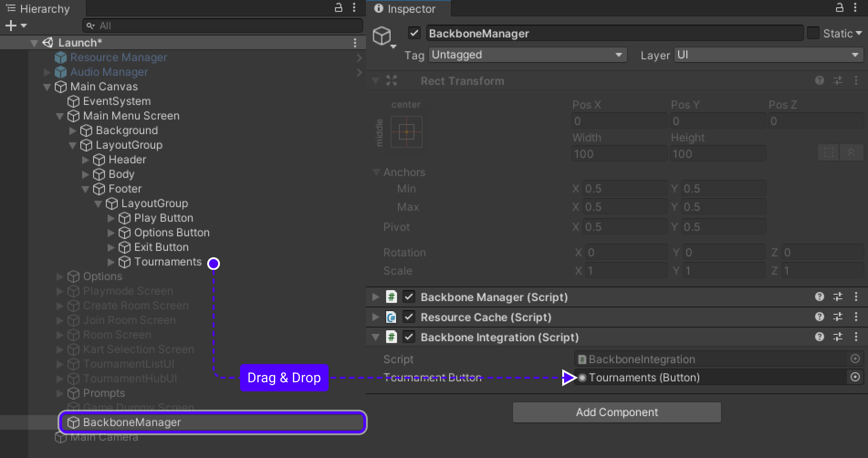Open presets for Resource Cache script

pyautogui.click(x=838, y=317)
